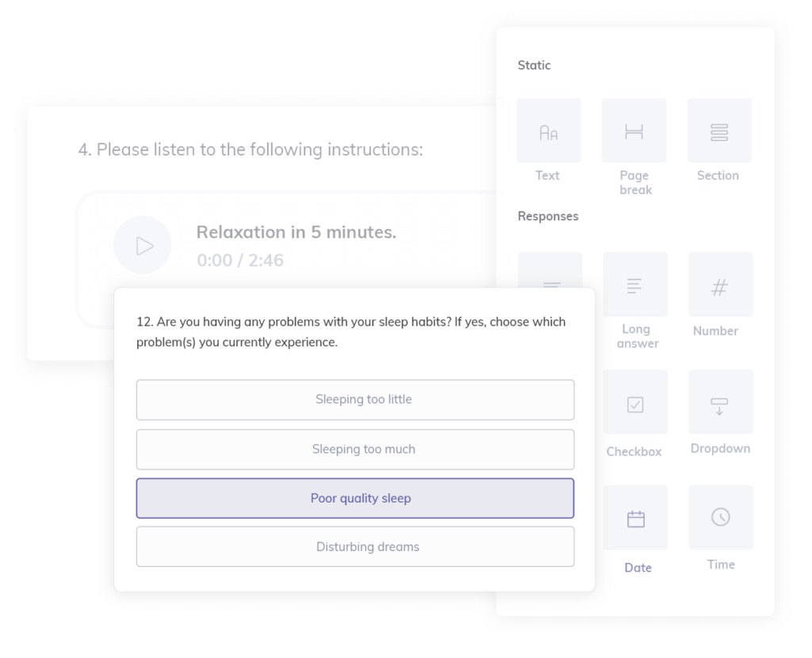This screenshot has height=658, width=812.
Task: Click question 12 sleep habits text
Action: [x=350, y=332]
